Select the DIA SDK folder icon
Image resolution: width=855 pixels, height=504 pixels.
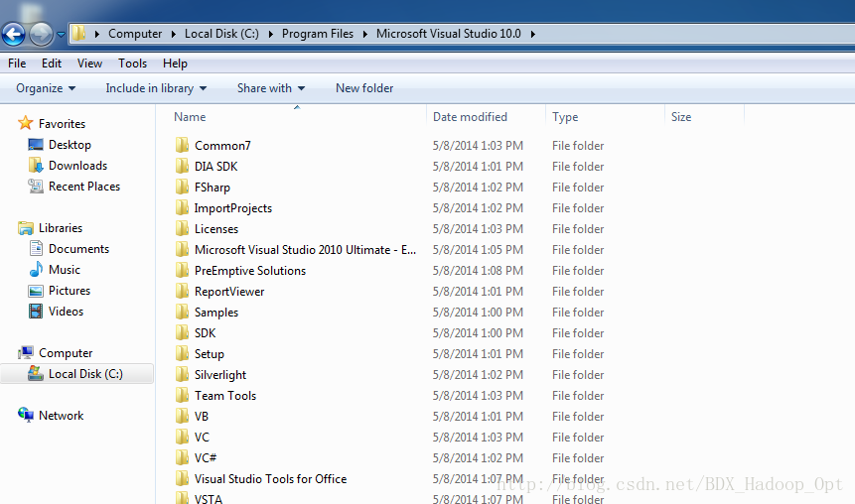point(182,166)
